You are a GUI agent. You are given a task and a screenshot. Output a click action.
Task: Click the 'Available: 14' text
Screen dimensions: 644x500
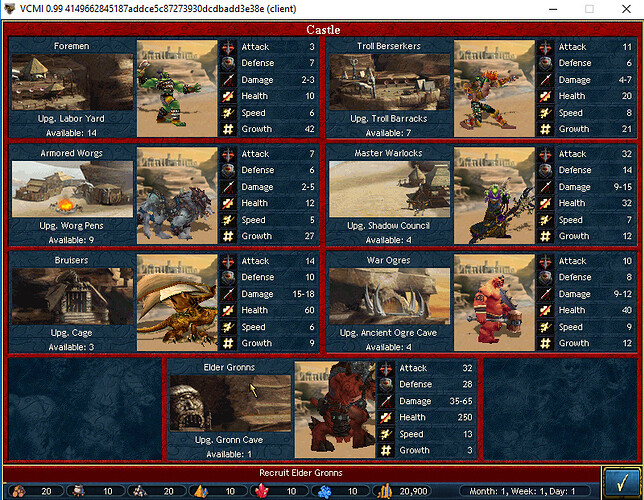(x=71, y=133)
